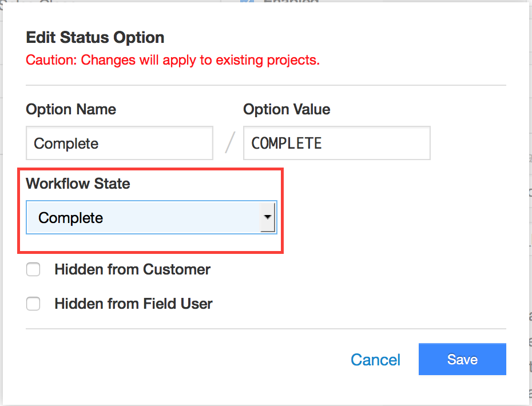This screenshot has width=532, height=406.
Task: Click the Hidden from Customer label
Action: click(132, 269)
